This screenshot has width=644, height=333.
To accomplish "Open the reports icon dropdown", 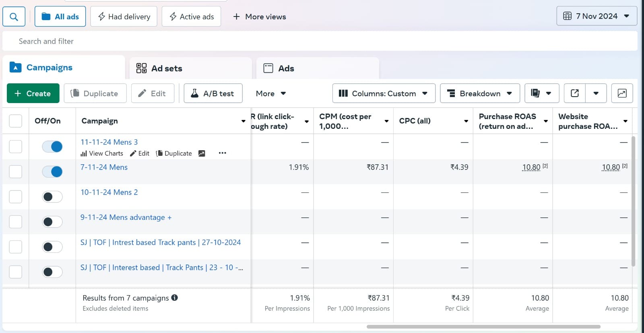I will pyautogui.click(x=541, y=93).
